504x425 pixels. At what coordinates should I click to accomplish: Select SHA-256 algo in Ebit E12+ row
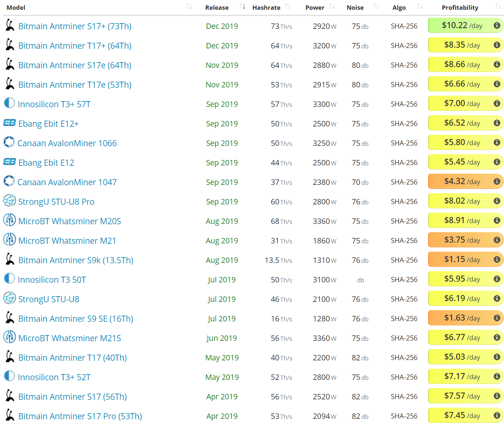(x=404, y=123)
